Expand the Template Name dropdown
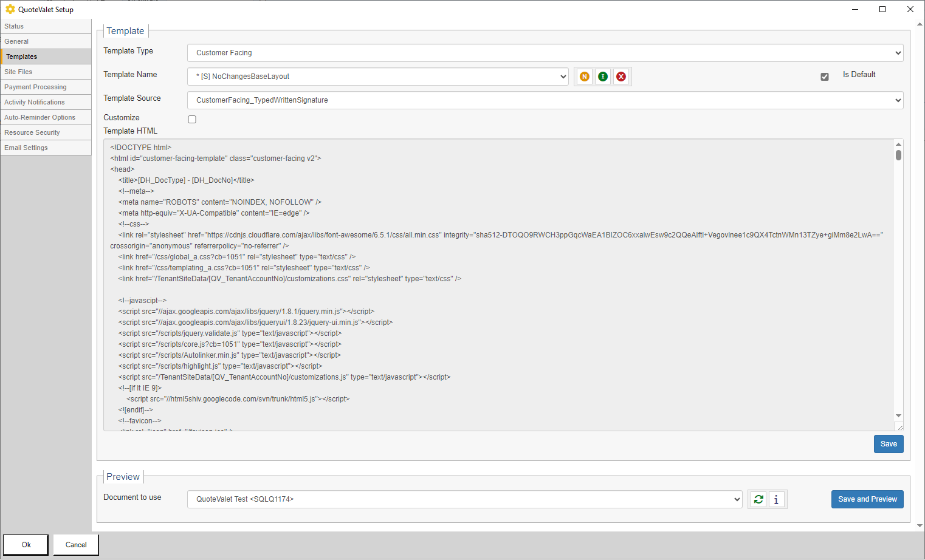 (x=377, y=77)
